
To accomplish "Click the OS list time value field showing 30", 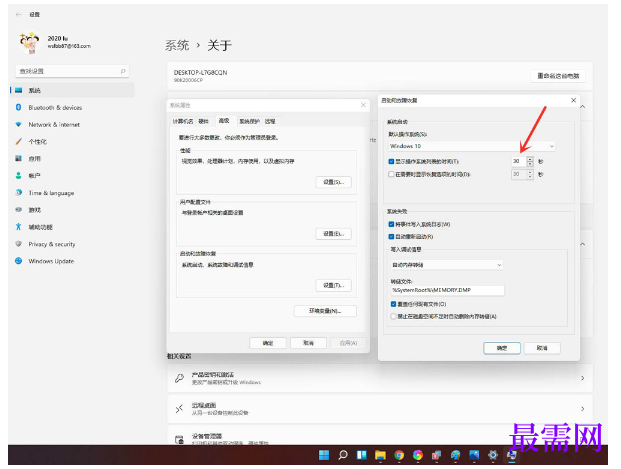I will coord(518,162).
